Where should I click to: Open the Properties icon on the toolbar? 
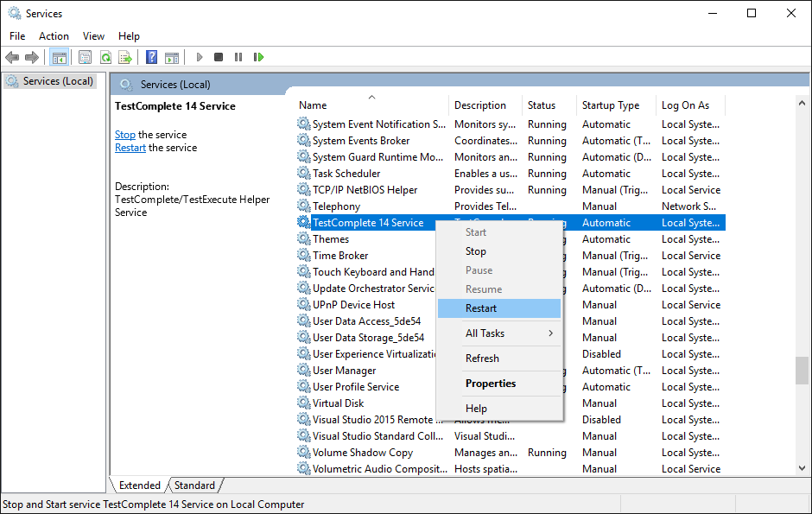tap(84, 57)
